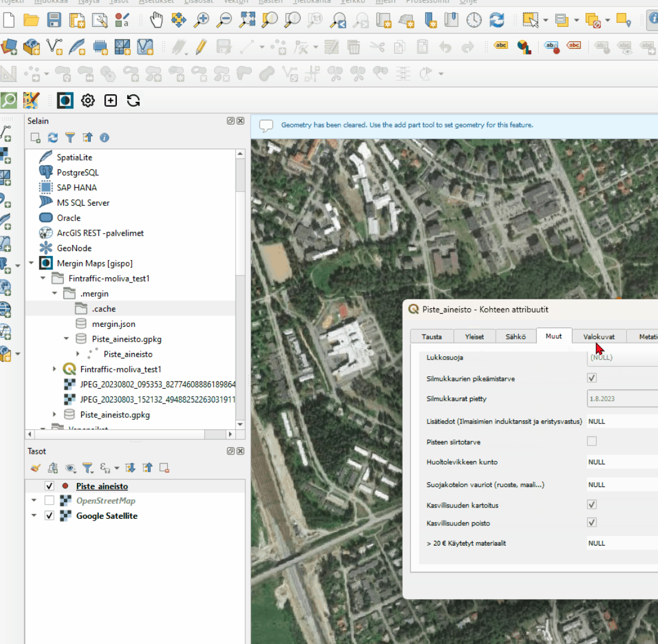The image size is (658, 644).
Task: Click the MS SQL Server browser entry
Action: click(83, 203)
